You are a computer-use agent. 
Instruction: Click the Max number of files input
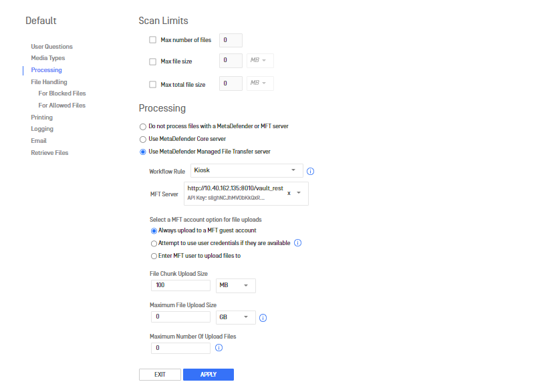(x=231, y=40)
